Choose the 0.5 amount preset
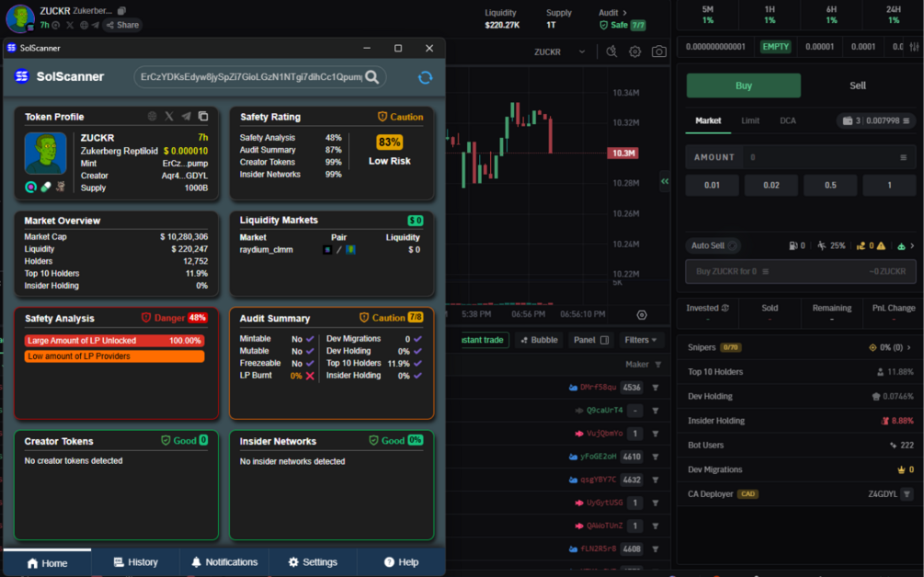The height and width of the screenshot is (577, 924). [x=830, y=185]
